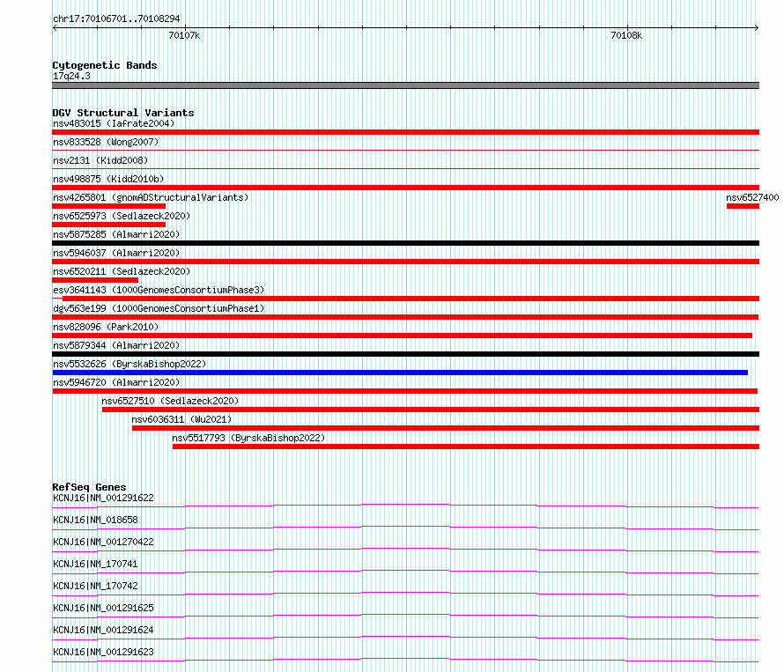Image resolution: width=784 pixels, height=672 pixels.
Task: Select the Cytogenetic Bands track title
Action: (105, 65)
